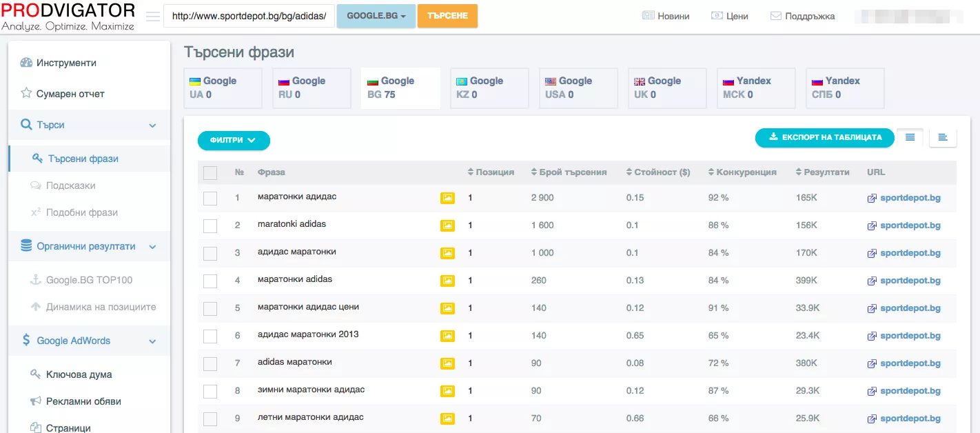Click the megaphone icon next to Рекламни обяви

[x=35, y=401]
